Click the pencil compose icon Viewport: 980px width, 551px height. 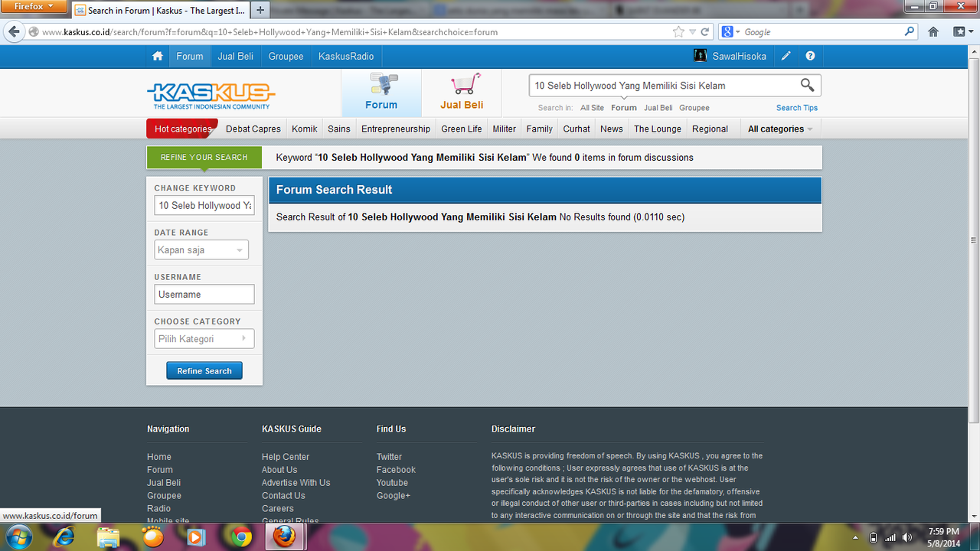tap(786, 56)
